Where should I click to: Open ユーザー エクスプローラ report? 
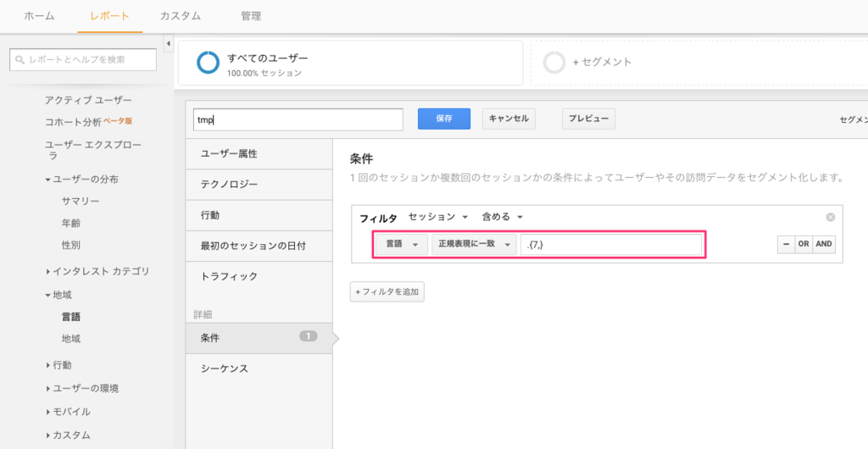[x=93, y=150]
